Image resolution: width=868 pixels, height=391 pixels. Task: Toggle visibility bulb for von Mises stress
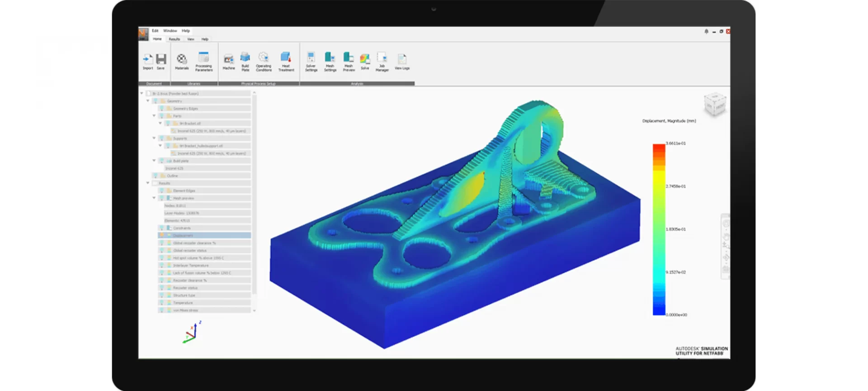(162, 310)
